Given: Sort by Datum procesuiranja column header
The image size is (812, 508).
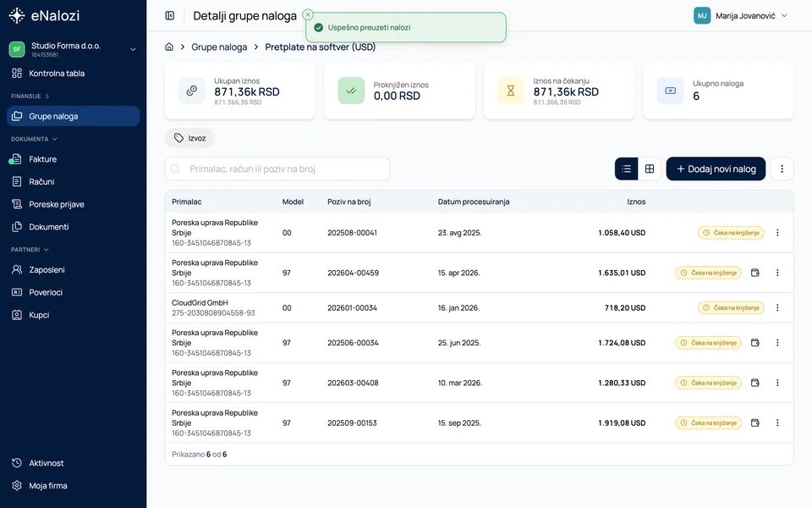Looking at the screenshot, I should point(474,202).
